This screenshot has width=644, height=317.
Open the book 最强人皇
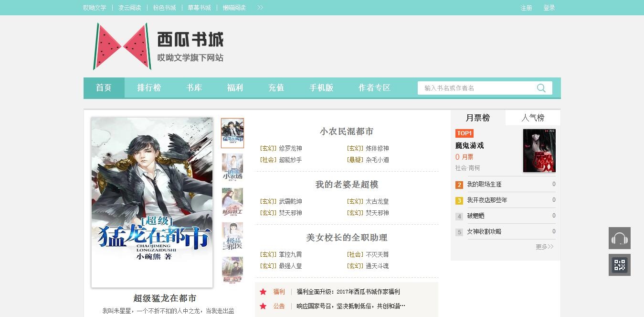point(291,266)
